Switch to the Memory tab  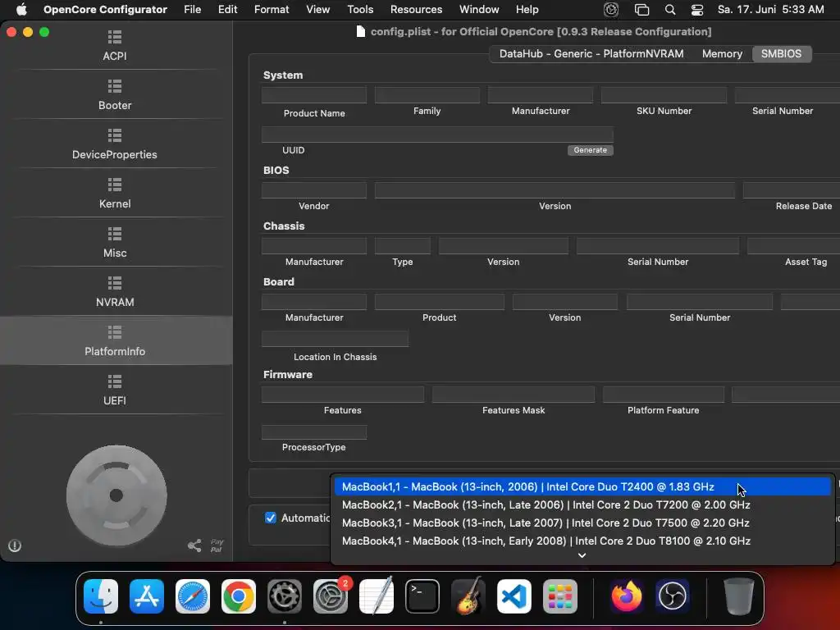point(722,53)
